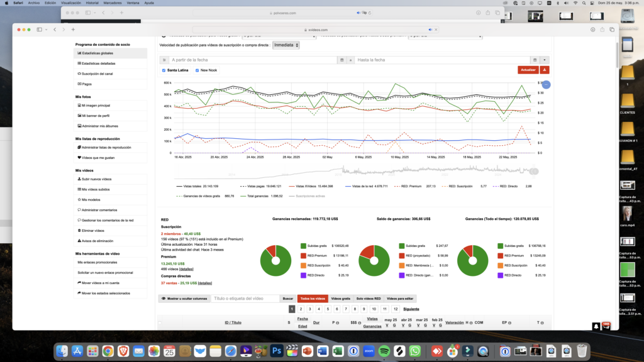Click the Siguiente pagination link
The height and width of the screenshot is (362, 644).
click(411, 309)
